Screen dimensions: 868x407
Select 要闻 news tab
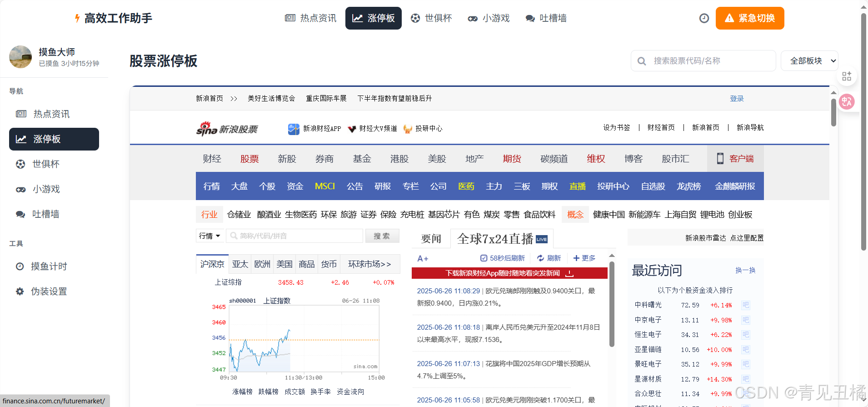[431, 239]
